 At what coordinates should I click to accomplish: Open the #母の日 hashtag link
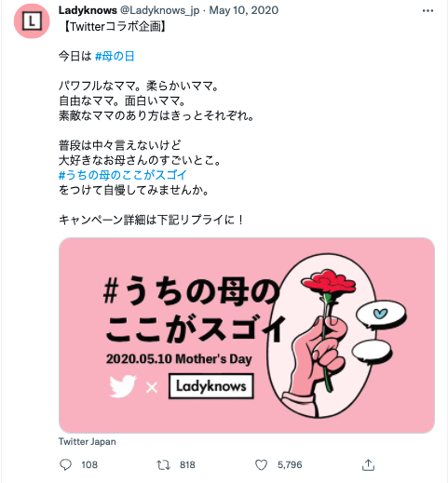pos(115,56)
